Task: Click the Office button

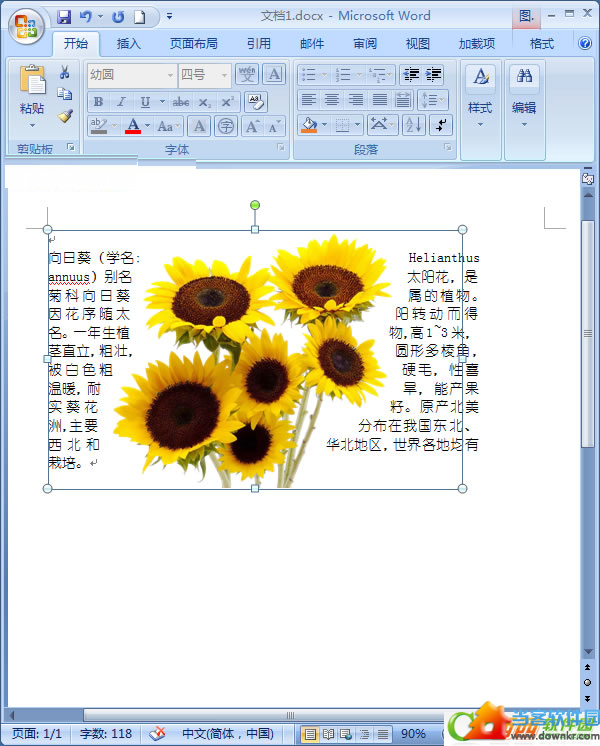Action: coord(26,27)
